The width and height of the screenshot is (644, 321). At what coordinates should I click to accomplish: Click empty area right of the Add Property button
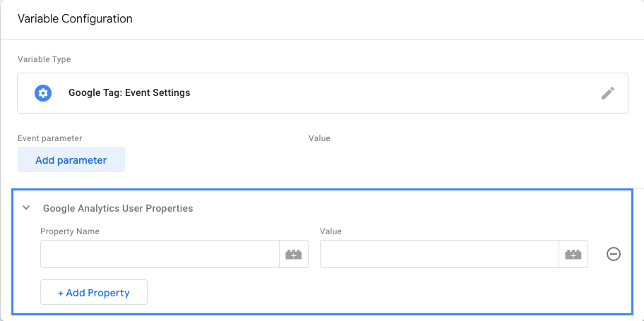tap(353, 292)
